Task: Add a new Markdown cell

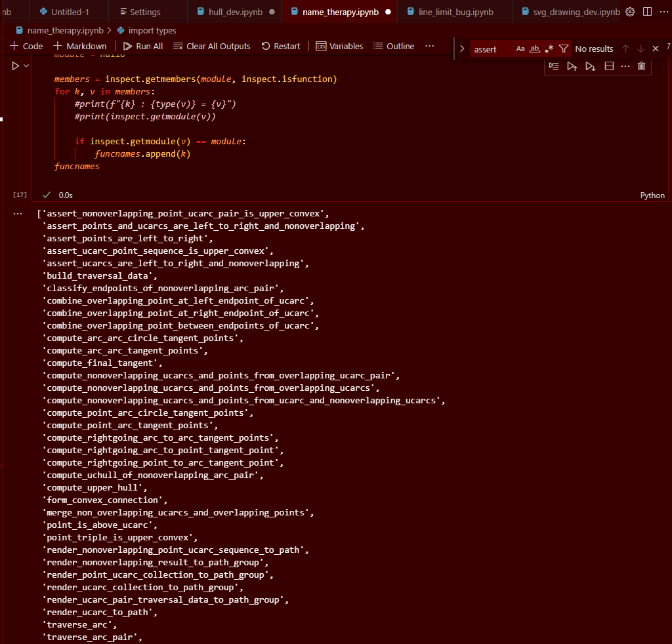Action: point(79,46)
